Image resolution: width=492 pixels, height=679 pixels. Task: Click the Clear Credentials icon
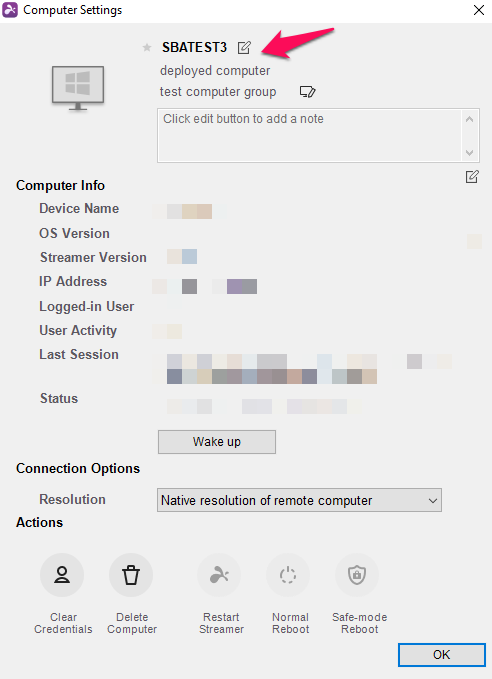[x=62, y=575]
